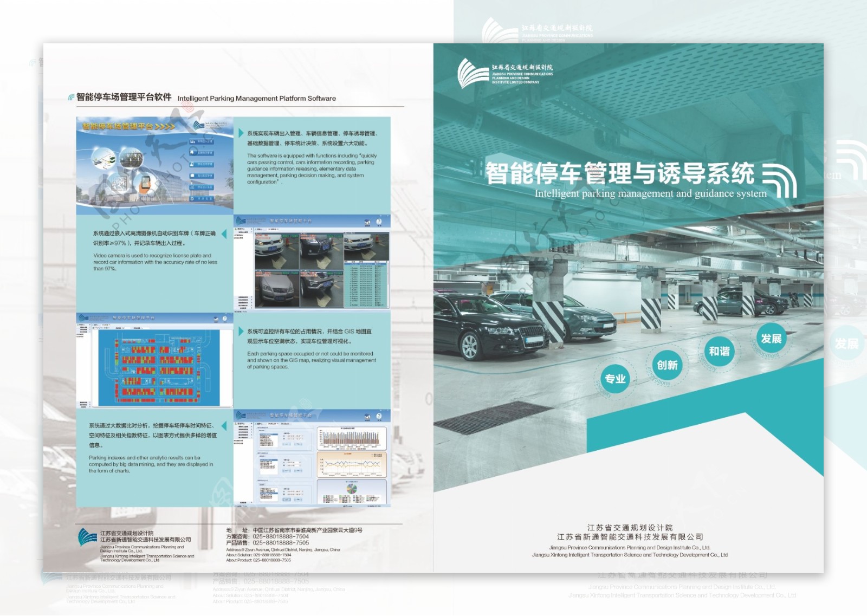Image resolution: width=867 pixels, height=616 pixels.
Task: Open the GIS parking map screenshot
Action: pos(155,361)
